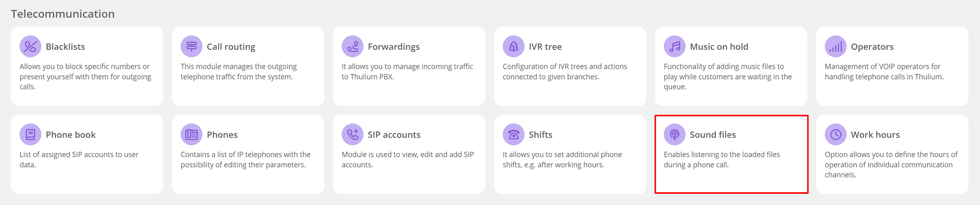Open the Sound files card title
The height and width of the screenshot is (205, 980).
point(713,134)
